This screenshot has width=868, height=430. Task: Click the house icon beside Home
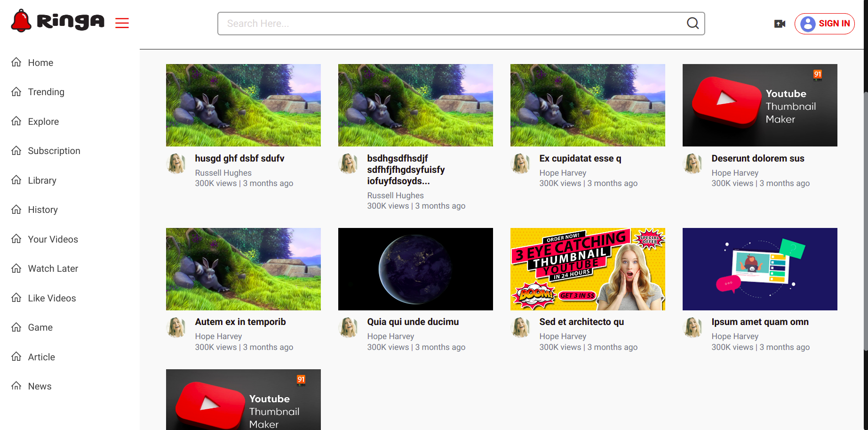[16, 62]
